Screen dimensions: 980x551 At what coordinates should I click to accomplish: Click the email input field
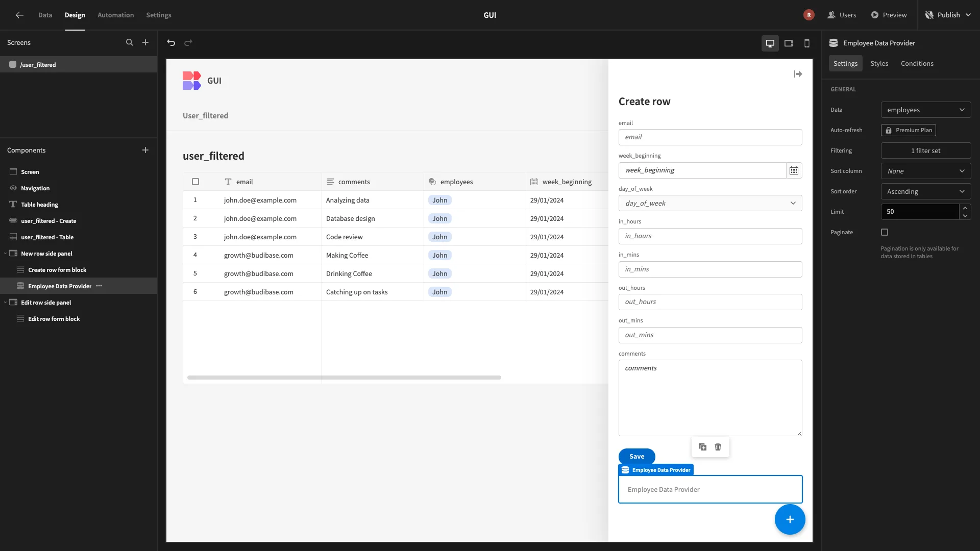point(710,137)
